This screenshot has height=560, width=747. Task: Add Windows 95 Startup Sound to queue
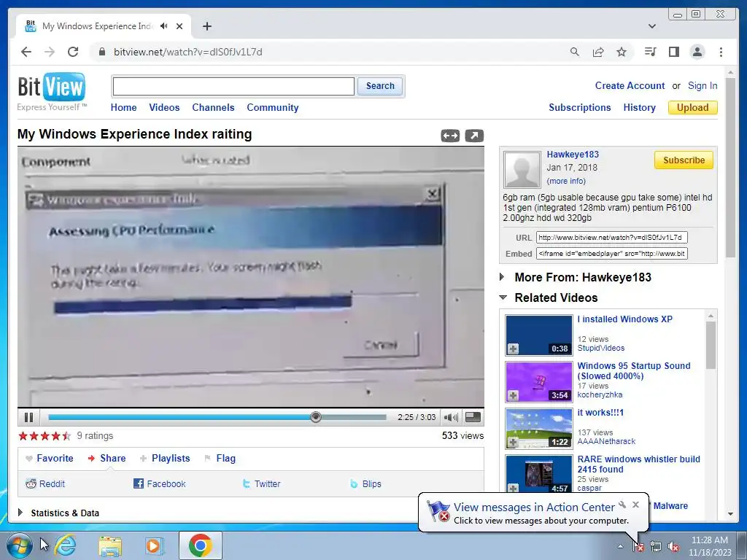coord(513,396)
